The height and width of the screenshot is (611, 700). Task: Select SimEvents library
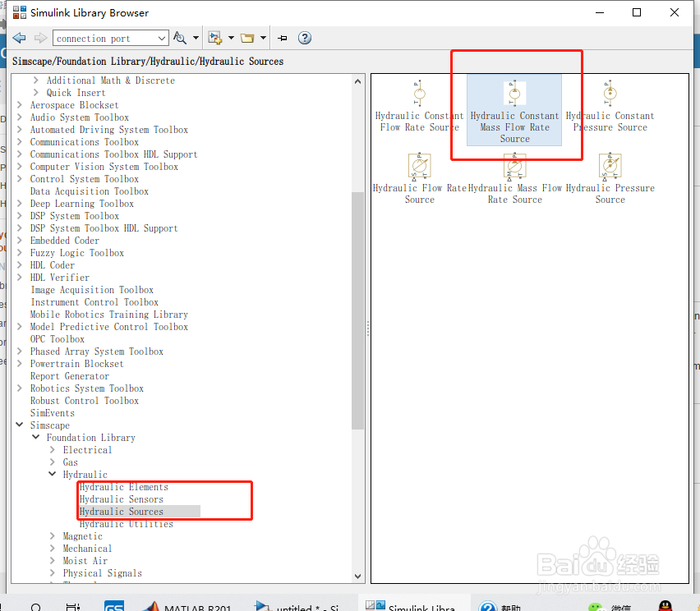[53, 413]
